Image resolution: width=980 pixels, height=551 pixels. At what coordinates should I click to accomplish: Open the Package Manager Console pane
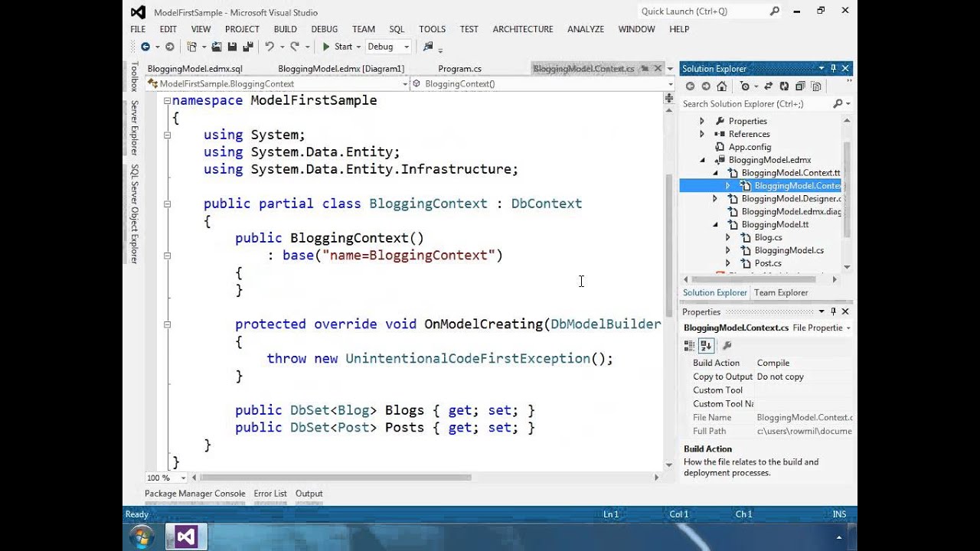195,494
